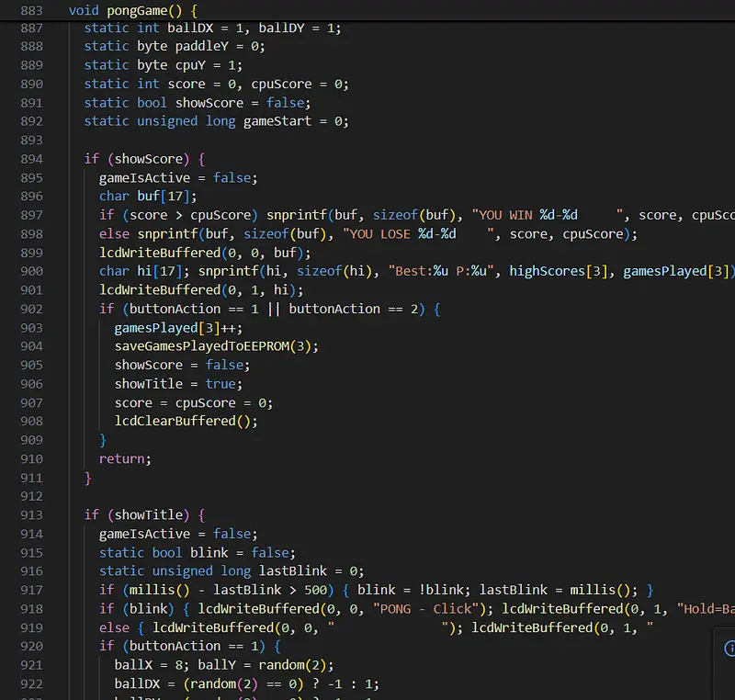Click the lcdClearBuffered() function call

click(186, 421)
